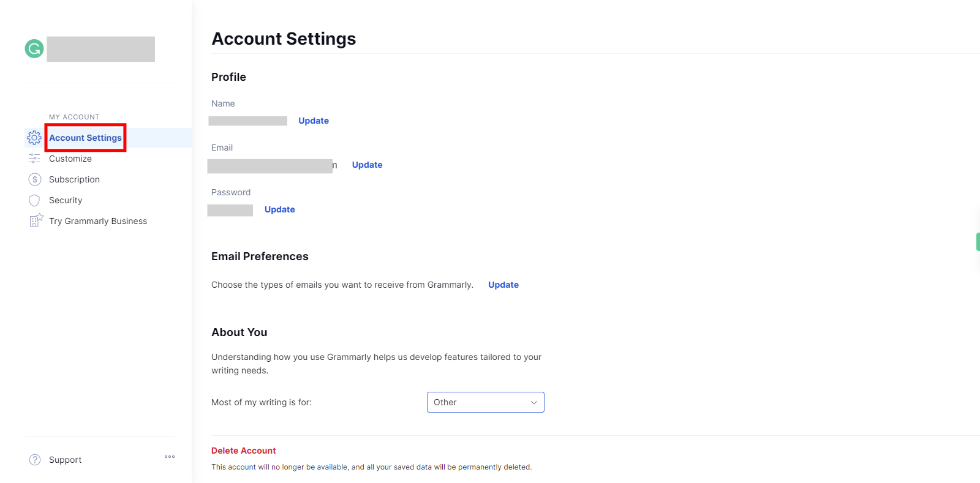Update the account Password
980x483 pixels.
tap(280, 209)
